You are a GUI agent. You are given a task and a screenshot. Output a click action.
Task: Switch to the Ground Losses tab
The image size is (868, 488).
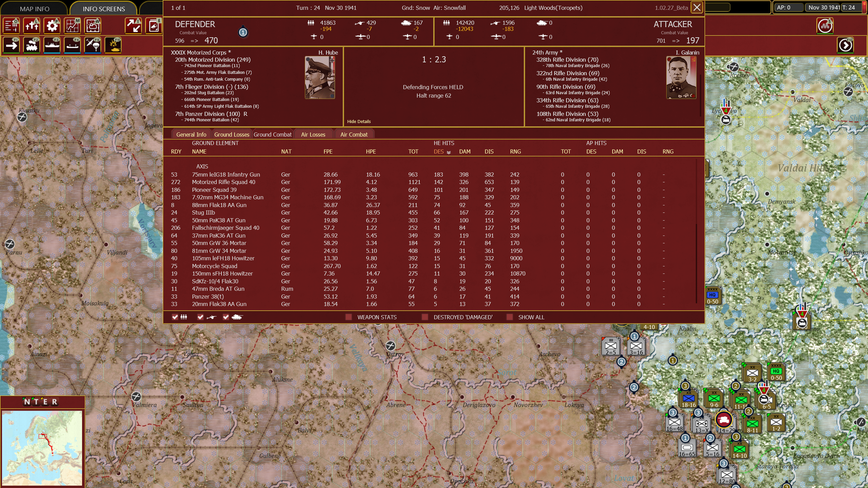[x=232, y=135]
